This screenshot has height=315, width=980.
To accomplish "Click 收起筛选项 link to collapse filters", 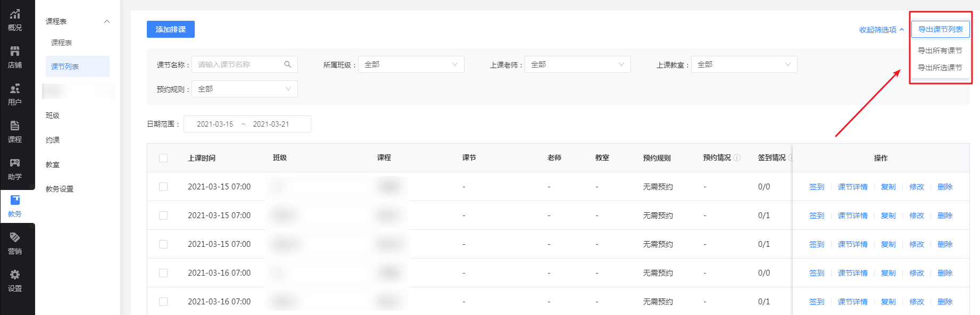I will tap(881, 30).
